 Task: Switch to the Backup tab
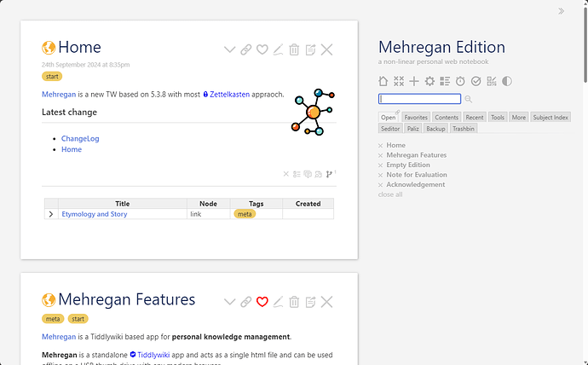click(435, 129)
